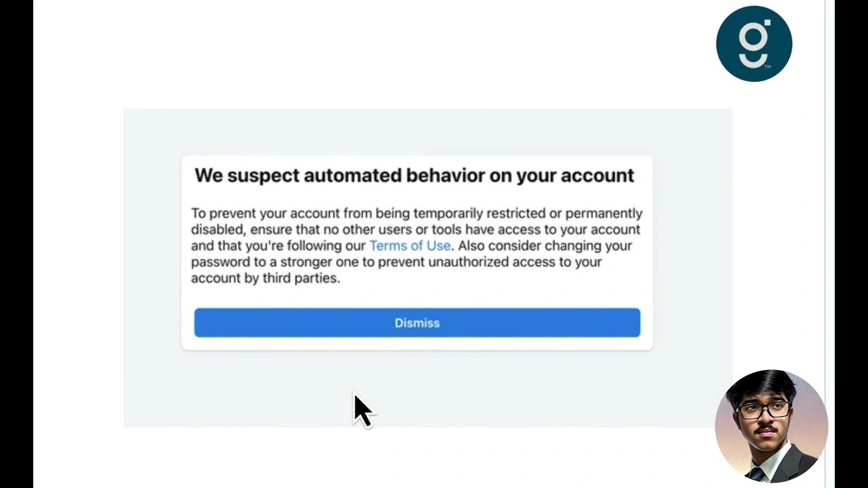Click the word 'automated' in the heading

pos(353,176)
